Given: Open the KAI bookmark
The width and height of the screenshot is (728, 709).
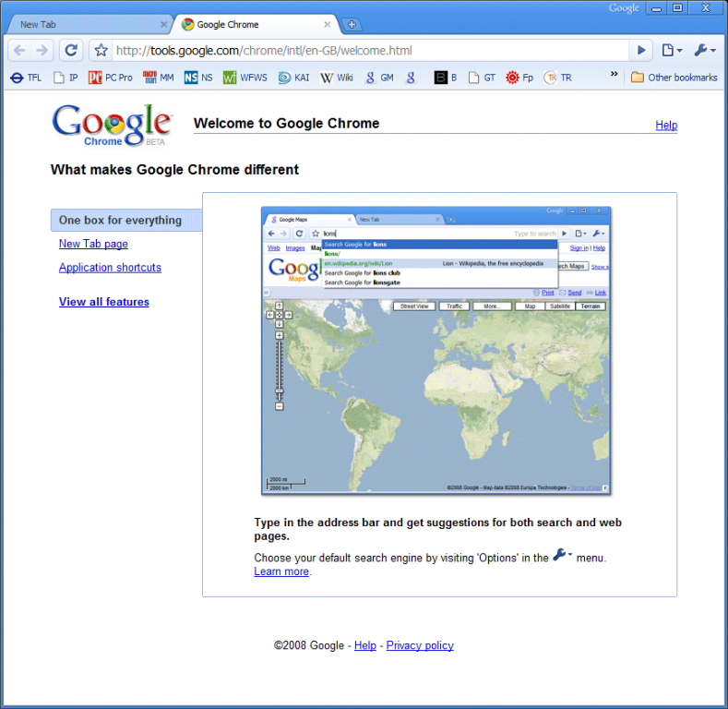Looking at the screenshot, I should pos(293,78).
